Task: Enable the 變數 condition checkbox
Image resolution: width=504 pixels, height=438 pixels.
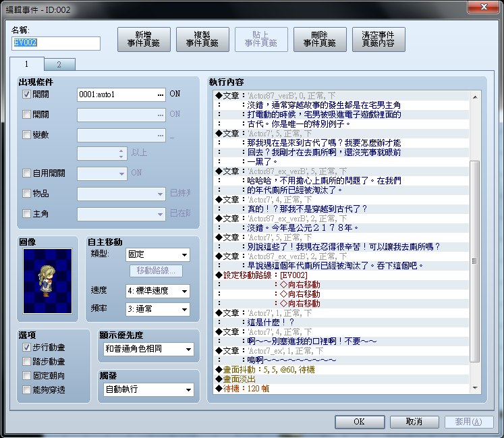Action: (26, 135)
